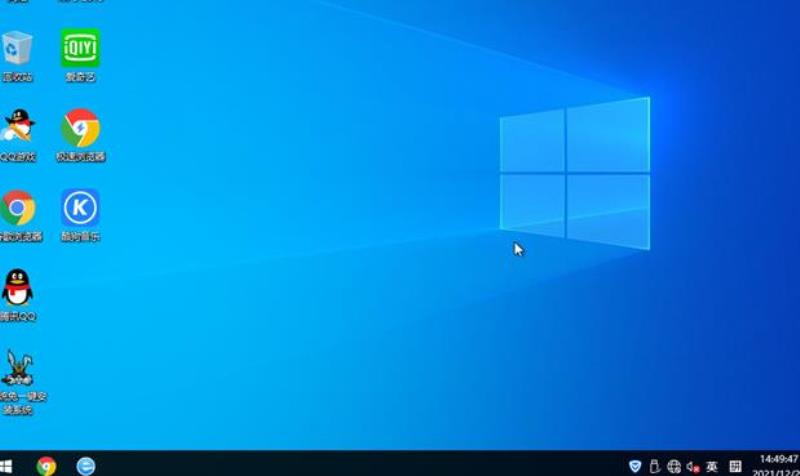The image size is (800, 476).
Task: Open the Windows Start menu
Action: pyautogui.click(x=6, y=466)
